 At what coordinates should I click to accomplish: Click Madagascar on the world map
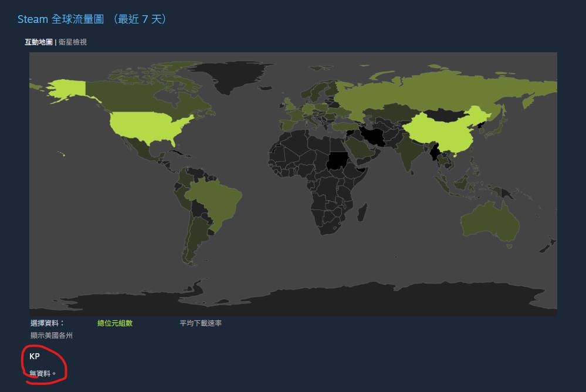362,212
